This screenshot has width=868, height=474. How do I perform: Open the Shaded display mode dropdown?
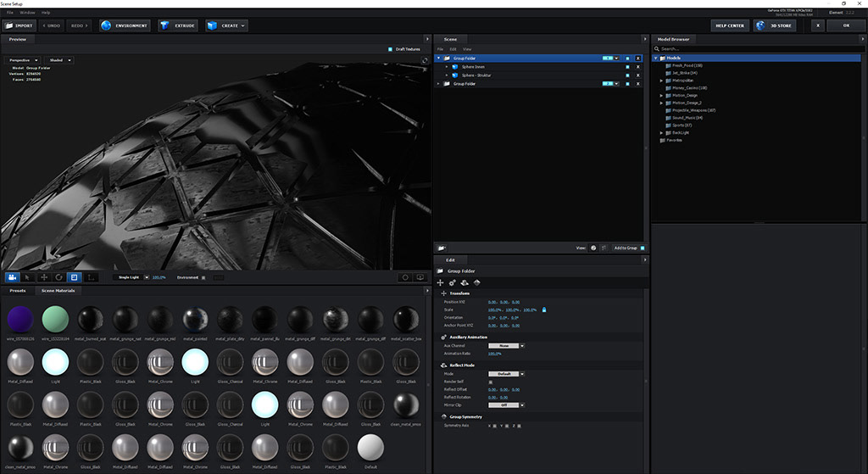59,60
